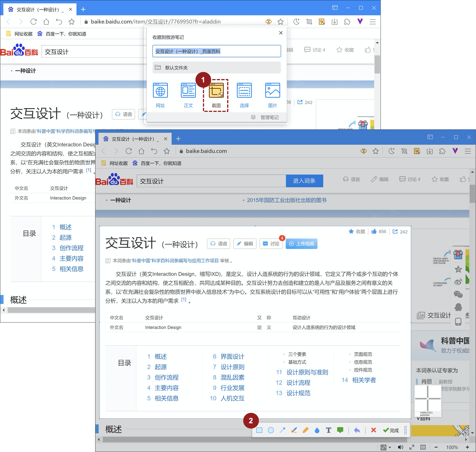Toggle night mode in the back window toolbar
Viewport: 476px width, 452px height.
click(x=296, y=22)
